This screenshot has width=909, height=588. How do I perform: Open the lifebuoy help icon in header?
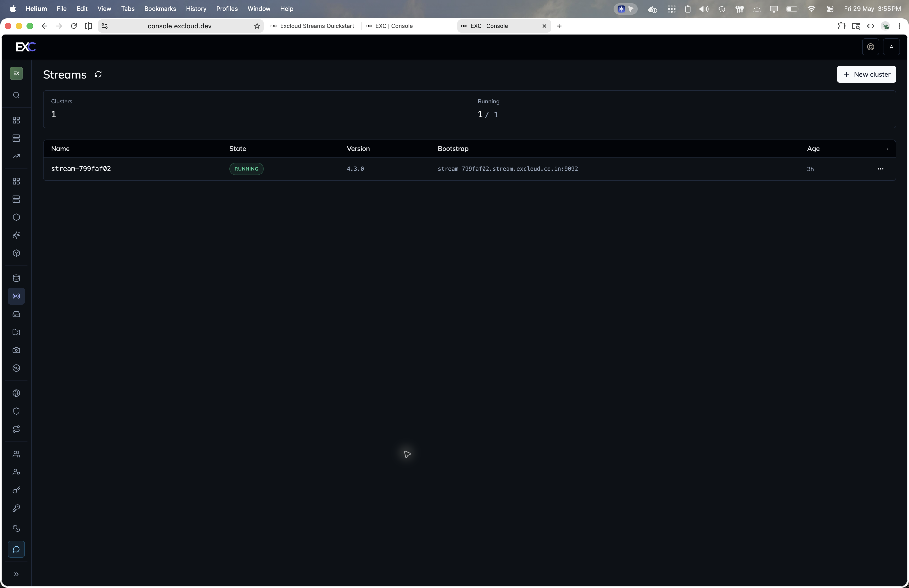tap(870, 47)
